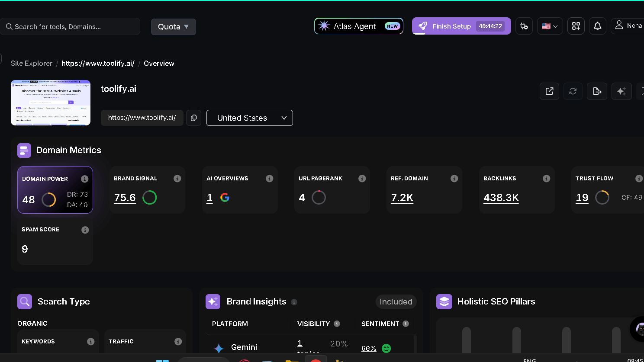Click AI Overviews value 1

209,198
